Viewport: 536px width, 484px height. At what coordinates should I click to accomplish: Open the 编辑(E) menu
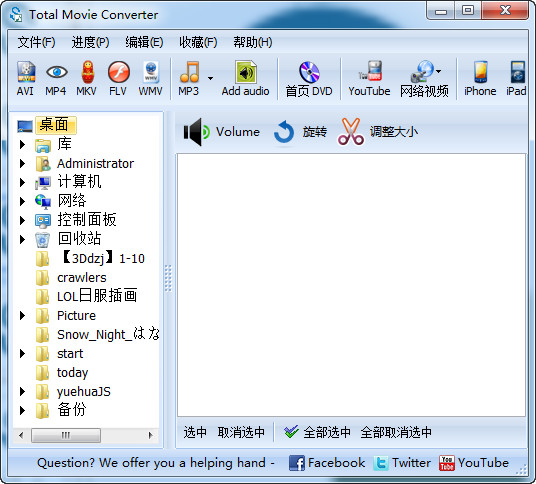point(144,42)
